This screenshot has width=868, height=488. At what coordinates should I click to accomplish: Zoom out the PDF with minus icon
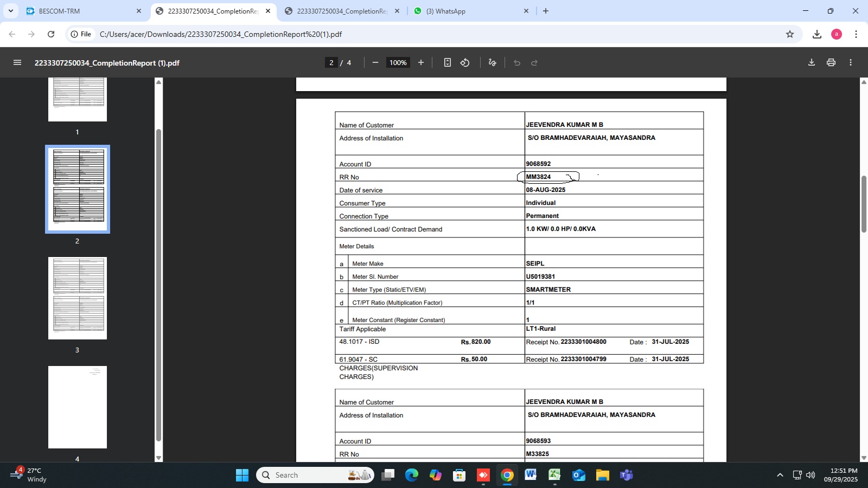pos(375,63)
